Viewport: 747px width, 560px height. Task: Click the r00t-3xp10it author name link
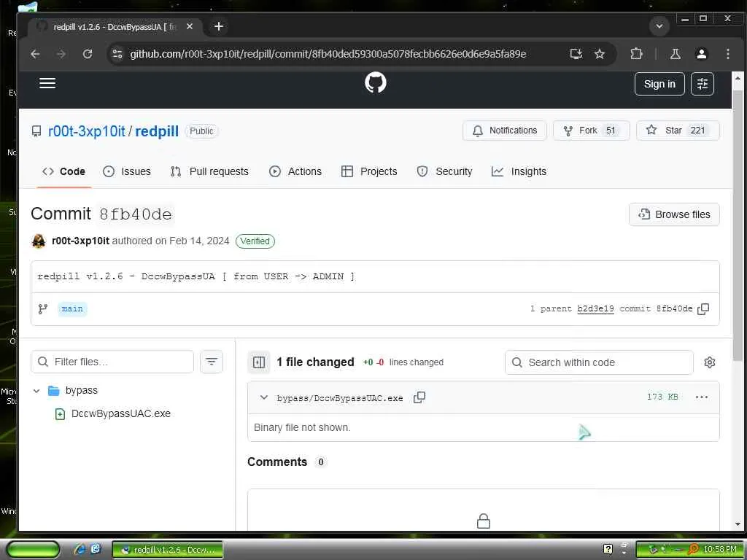click(x=80, y=241)
